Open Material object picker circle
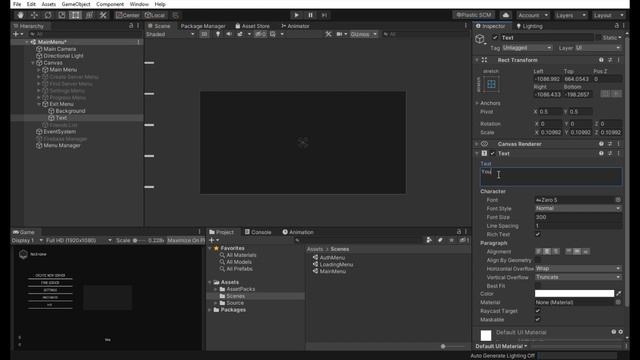 click(x=618, y=302)
